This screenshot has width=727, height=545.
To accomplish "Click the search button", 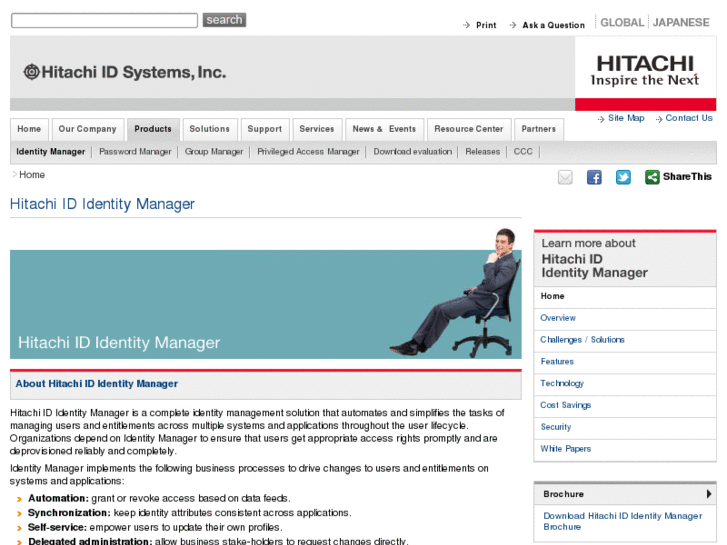I will click(x=224, y=20).
